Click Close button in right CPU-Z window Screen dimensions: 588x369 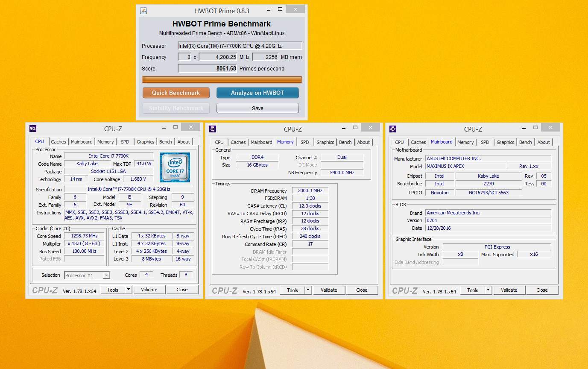(542, 290)
